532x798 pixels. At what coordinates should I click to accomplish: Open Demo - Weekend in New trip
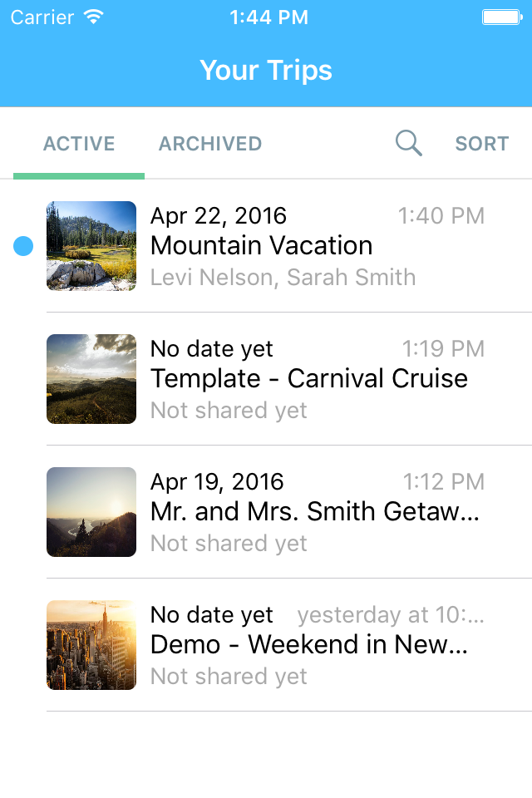(x=309, y=644)
